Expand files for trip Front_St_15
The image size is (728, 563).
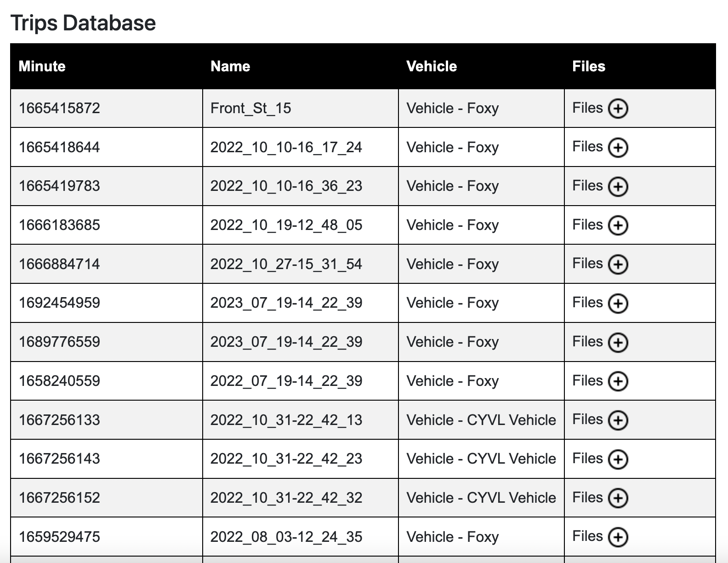coord(618,109)
